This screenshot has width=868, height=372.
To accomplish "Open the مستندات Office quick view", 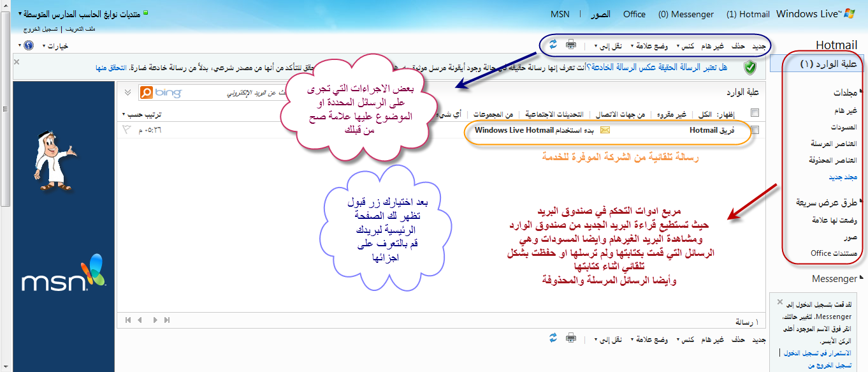I will (x=834, y=253).
